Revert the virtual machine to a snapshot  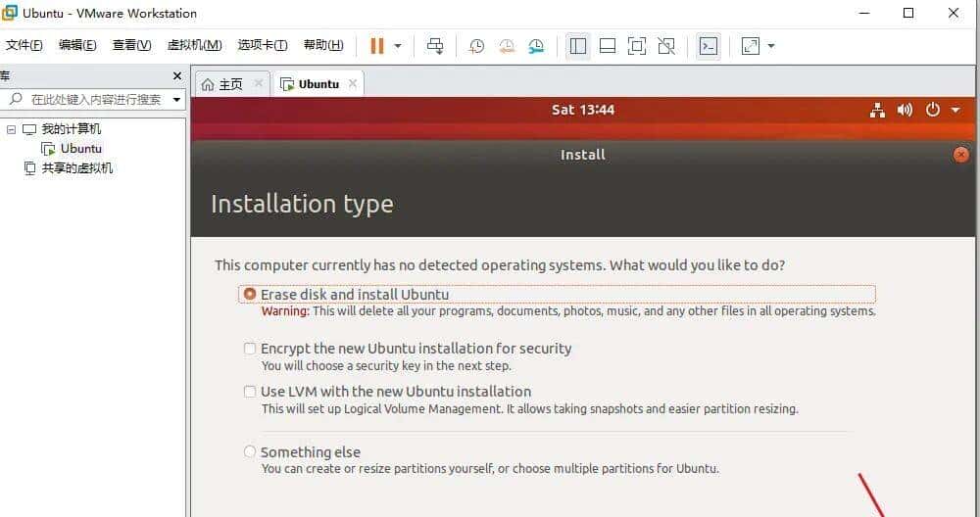(507, 46)
